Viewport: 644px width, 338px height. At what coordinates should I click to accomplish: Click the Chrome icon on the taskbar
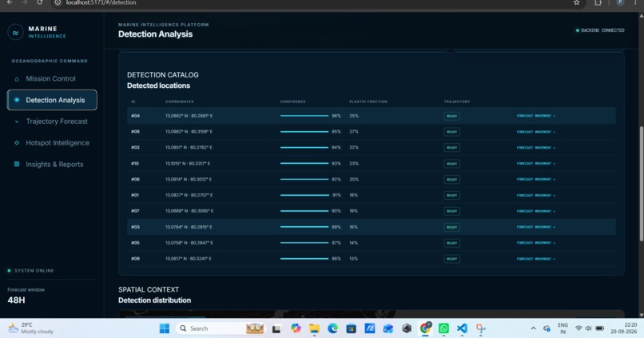(x=425, y=328)
